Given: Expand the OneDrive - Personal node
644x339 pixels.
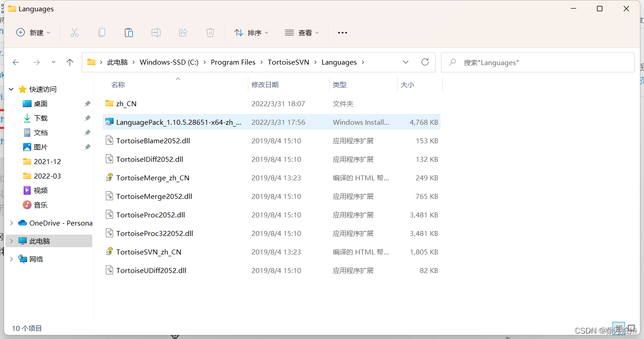Looking at the screenshot, I should coord(11,223).
